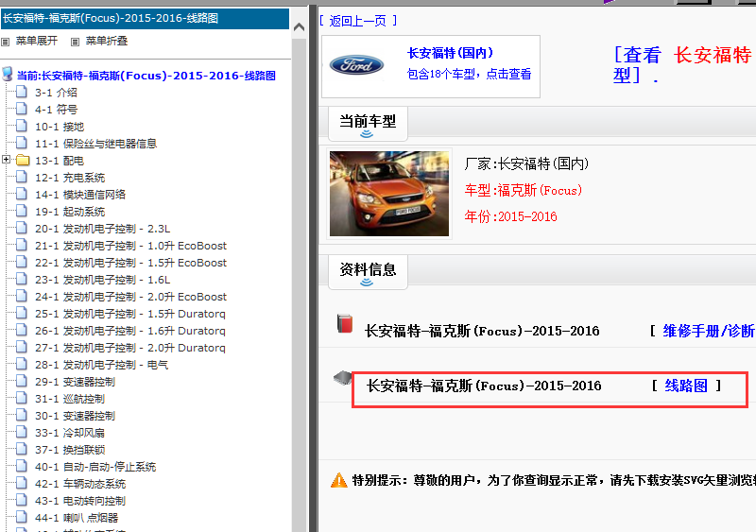Viewport: 756px width, 532px height.
Task: Open 28-1 发动机电子控制 - 电气
Action: (x=101, y=365)
